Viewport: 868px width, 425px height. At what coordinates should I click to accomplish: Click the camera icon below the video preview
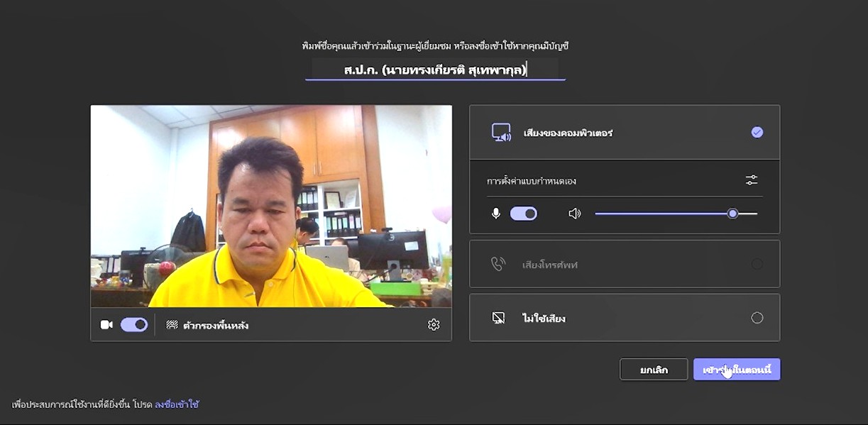coord(106,325)
